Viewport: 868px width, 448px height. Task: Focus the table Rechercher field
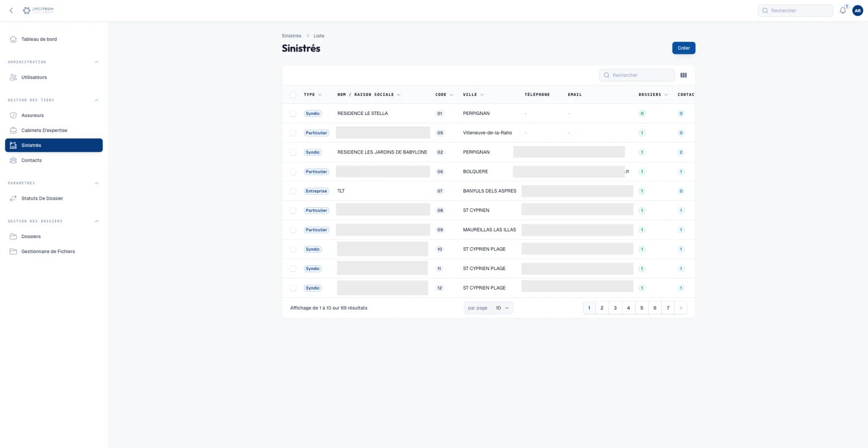coord(637,75)
